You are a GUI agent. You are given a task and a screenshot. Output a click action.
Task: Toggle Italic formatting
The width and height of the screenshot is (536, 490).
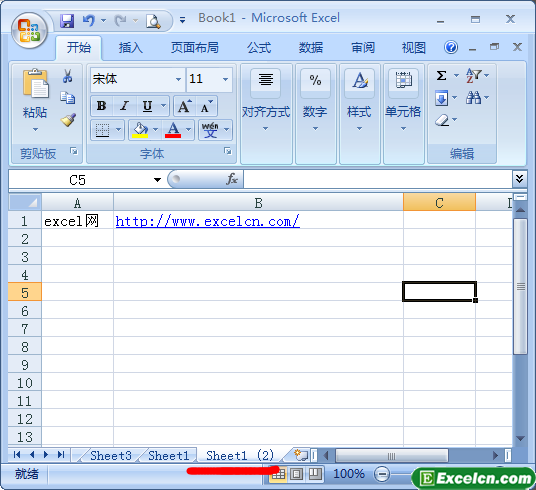[124, 106]
